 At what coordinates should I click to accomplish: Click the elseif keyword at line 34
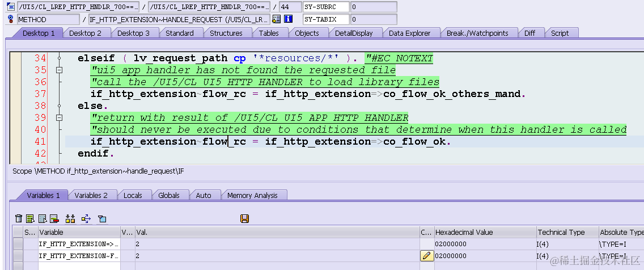(x=96, y=58)
